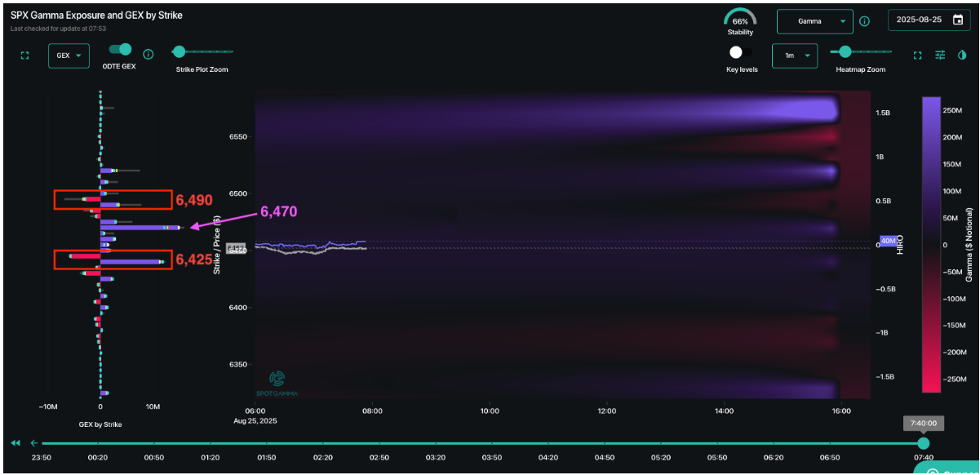Click the SpotGamma logo in heatmap
The width and height of the screenshot is (980, 475).
coord(277,383)
